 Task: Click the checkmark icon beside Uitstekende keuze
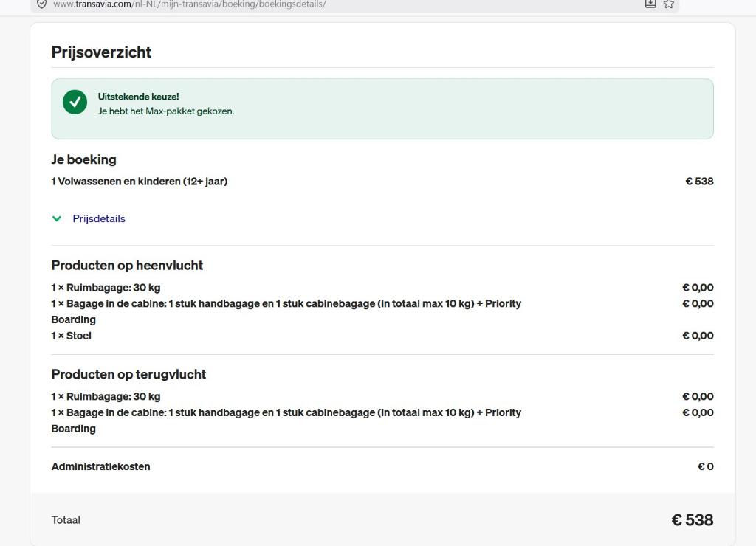click(75, 102)
